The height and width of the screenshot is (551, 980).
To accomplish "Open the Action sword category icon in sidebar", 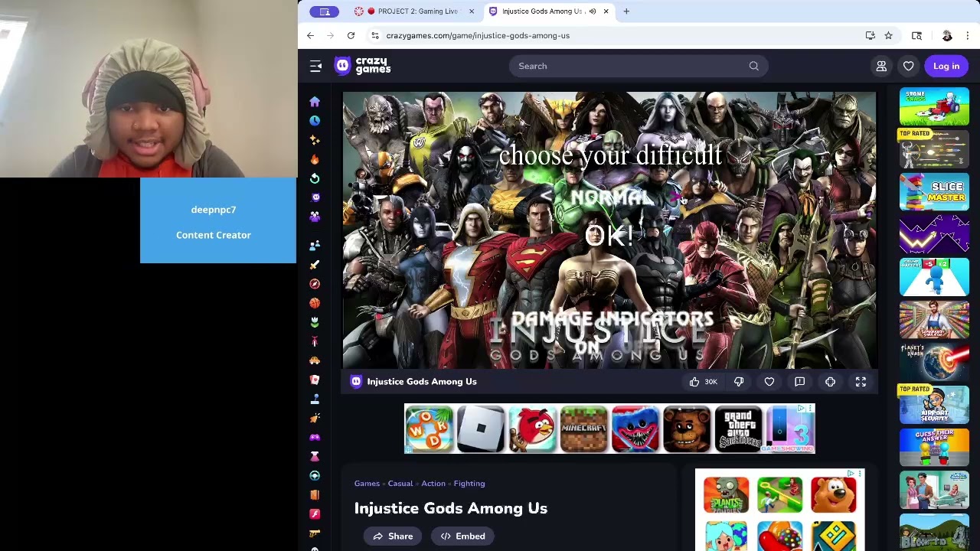I will point(315,265).
